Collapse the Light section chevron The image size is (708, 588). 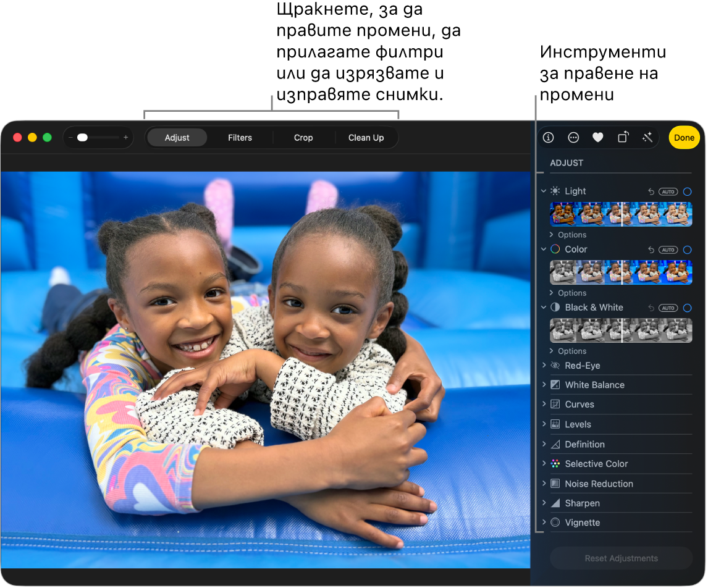tap(544, 191)
